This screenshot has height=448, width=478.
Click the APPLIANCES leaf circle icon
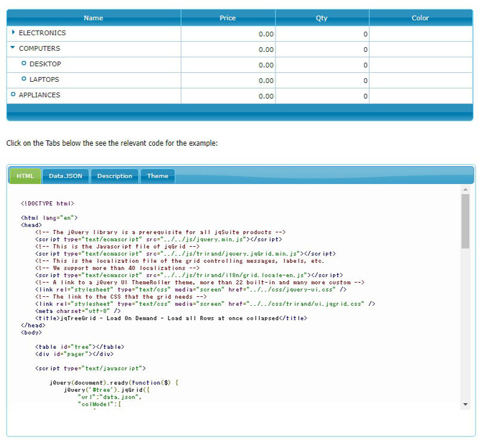[x=13, y=94]
